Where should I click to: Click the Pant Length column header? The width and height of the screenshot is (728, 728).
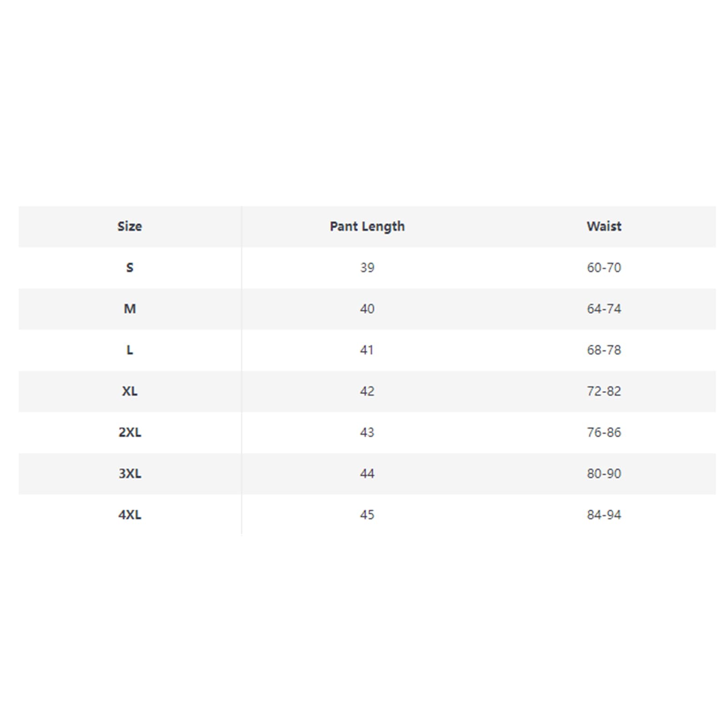[x=367, y=227]
